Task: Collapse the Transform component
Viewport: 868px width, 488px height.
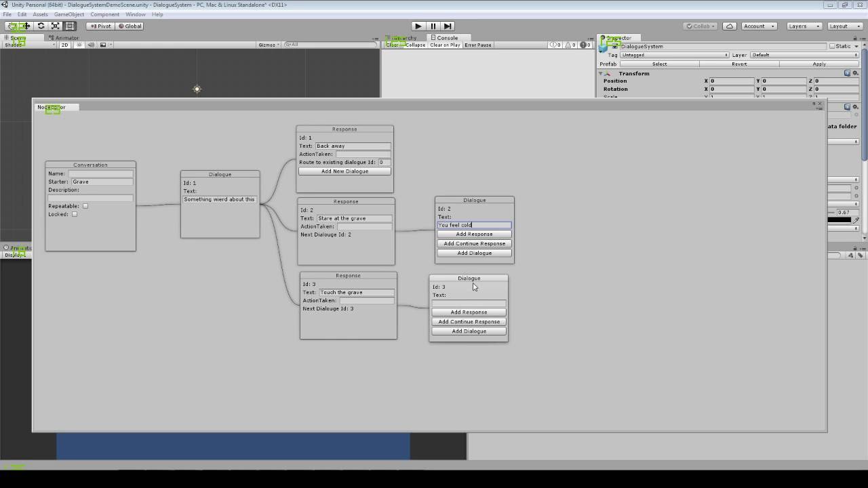Action: [600, 73]
